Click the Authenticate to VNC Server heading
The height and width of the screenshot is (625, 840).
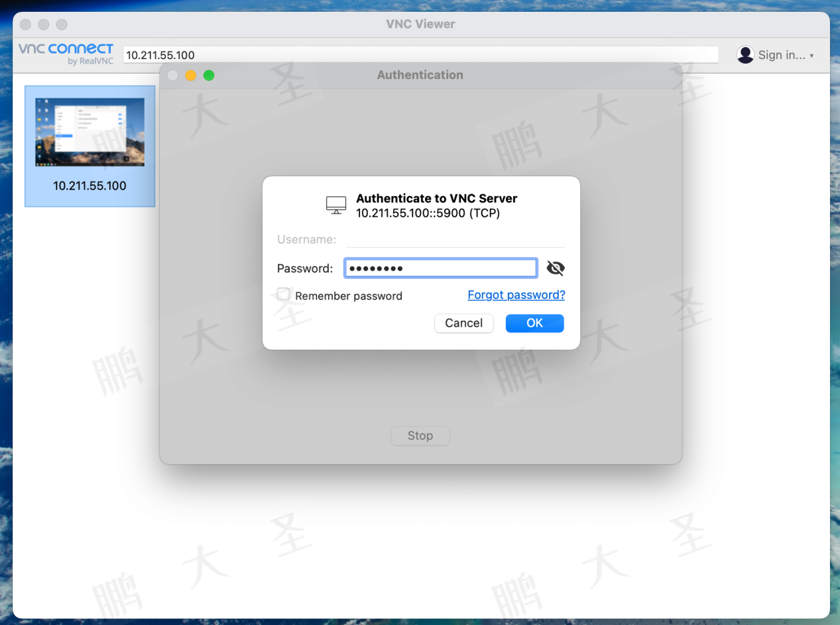(437, 198)
